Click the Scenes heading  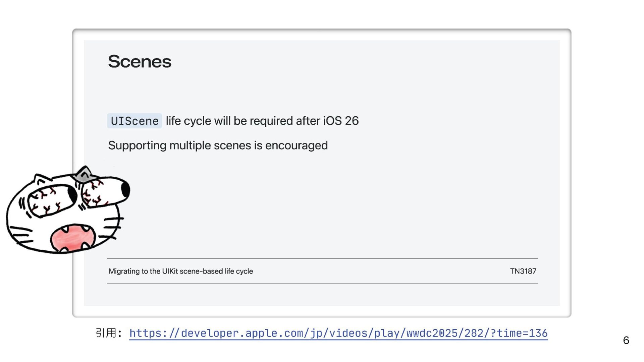coord(140,62)
